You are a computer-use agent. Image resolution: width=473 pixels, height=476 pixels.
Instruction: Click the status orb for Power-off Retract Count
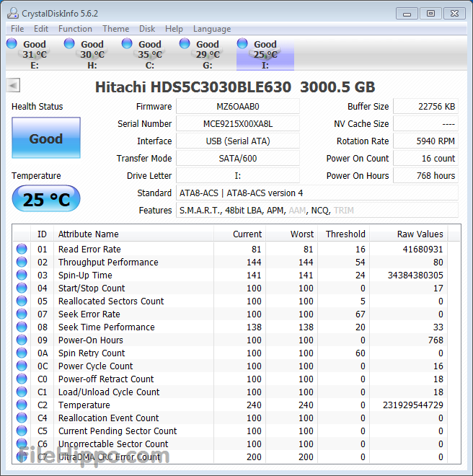click(x=22, y=379)
